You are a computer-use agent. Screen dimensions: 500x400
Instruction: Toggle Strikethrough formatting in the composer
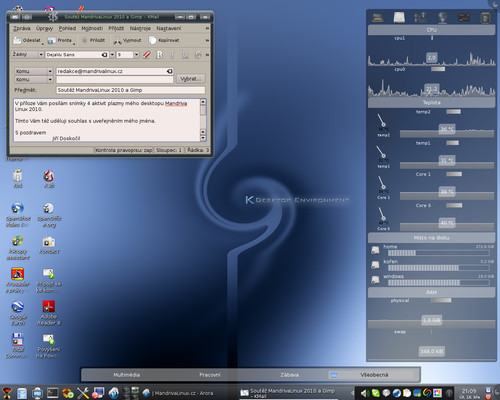click(x=198, y=55)
